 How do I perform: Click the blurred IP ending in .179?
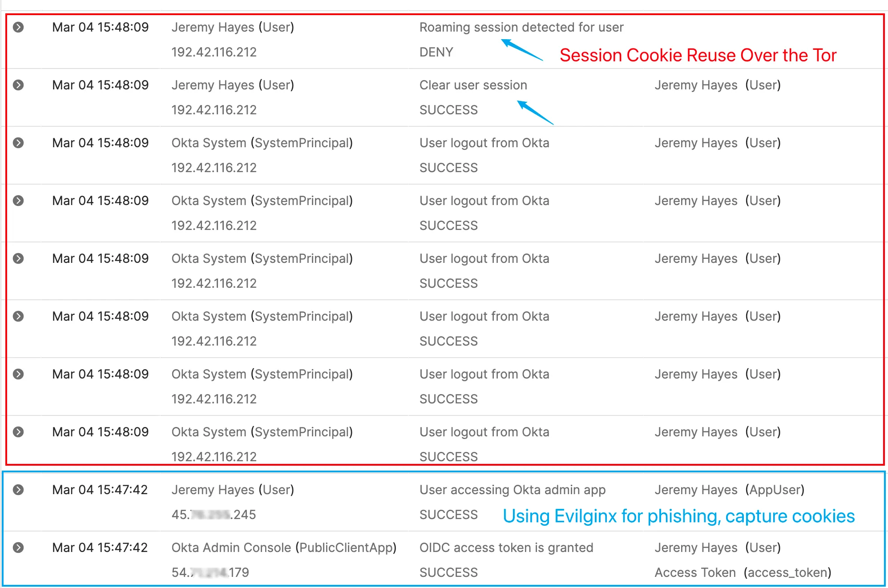[210, 572]
